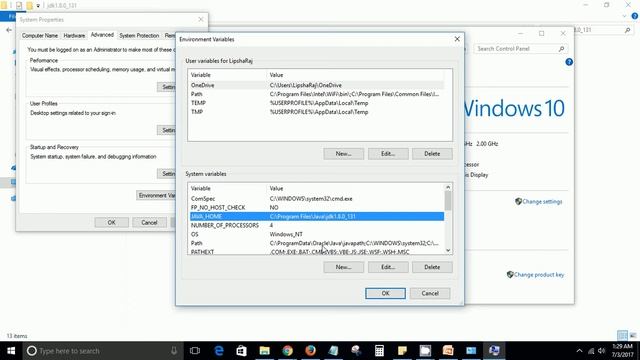
Task: Click the Task View button
Action: pyautogui.click(x=195, y=351)
